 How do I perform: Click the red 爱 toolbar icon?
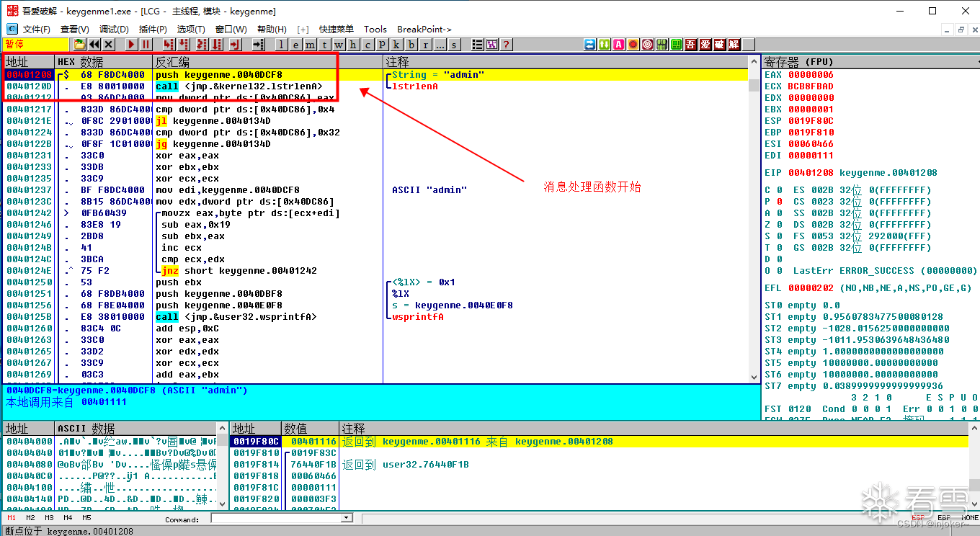(705, 45)
